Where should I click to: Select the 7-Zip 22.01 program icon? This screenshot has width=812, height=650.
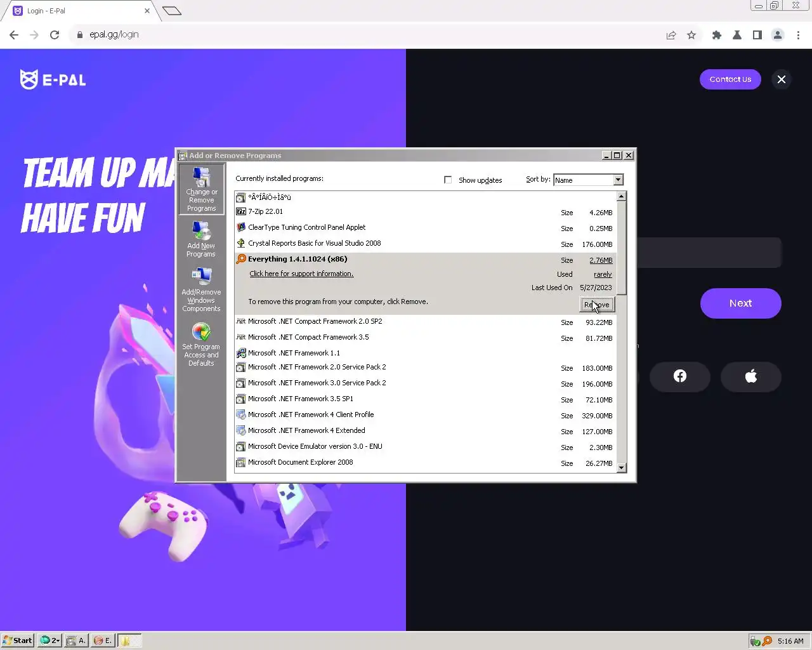[241, 211]
